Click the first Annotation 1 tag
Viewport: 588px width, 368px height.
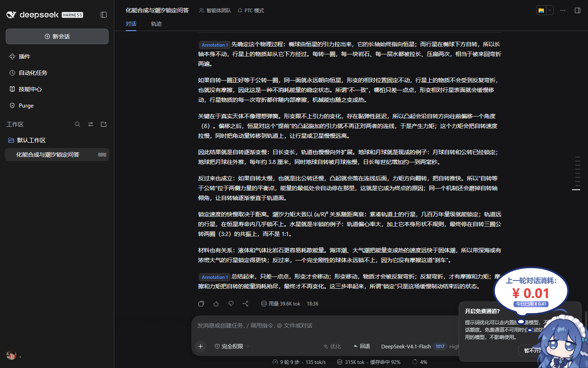pyautogui.click(x=214, y=45)
